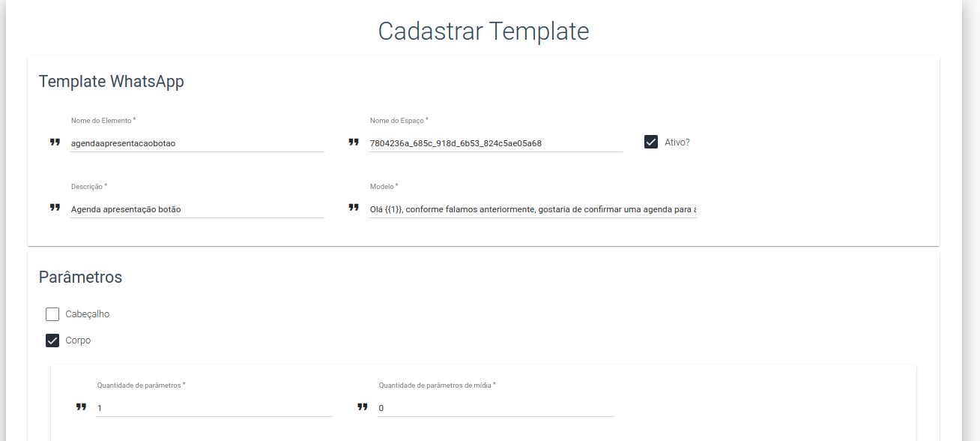The height and width of the screenshot is (441, 980).
Task: Select the Nome do Espaço input field
Action: (495, 142)
